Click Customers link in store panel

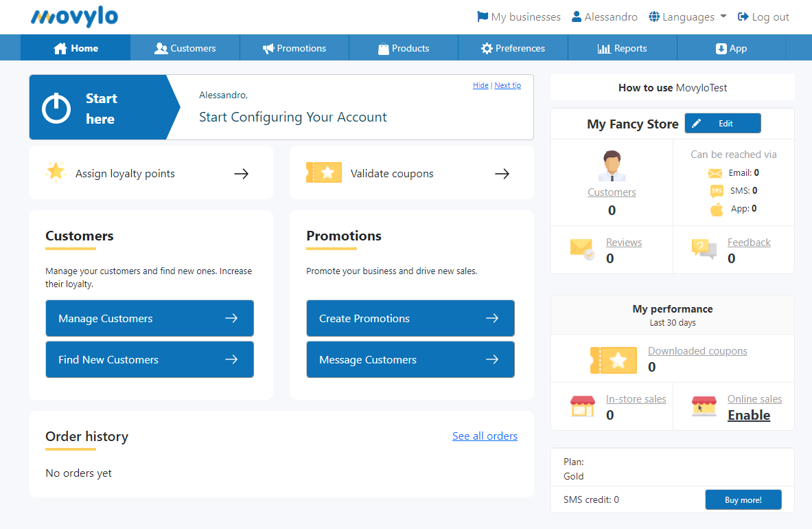(612, 192)
